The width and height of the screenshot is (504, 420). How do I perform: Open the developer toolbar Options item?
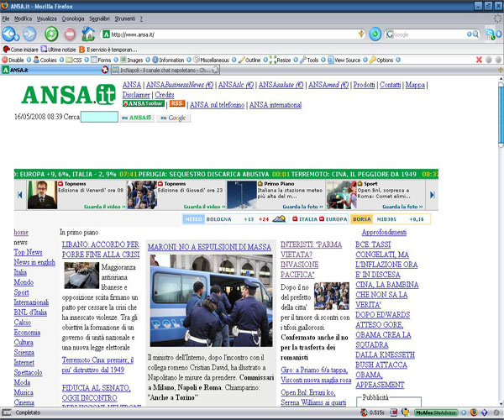point(381,60)
